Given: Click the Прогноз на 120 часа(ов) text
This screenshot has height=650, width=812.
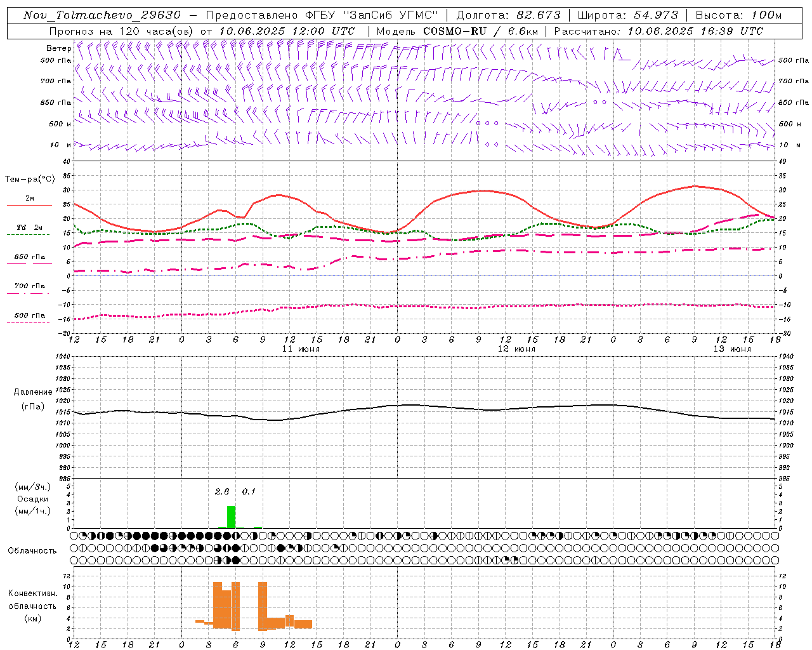Looking at the screenshot, I should pyautogui.click(x=122, y=31).
